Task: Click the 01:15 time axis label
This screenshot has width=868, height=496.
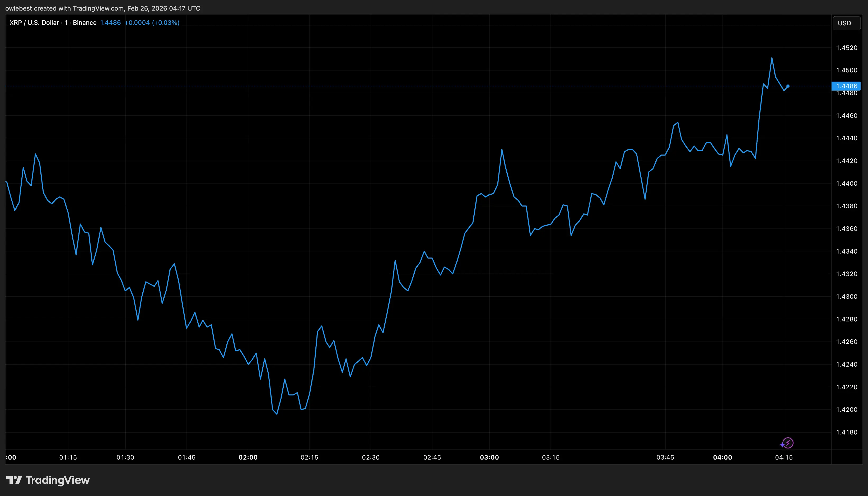Action: [68, 457]
